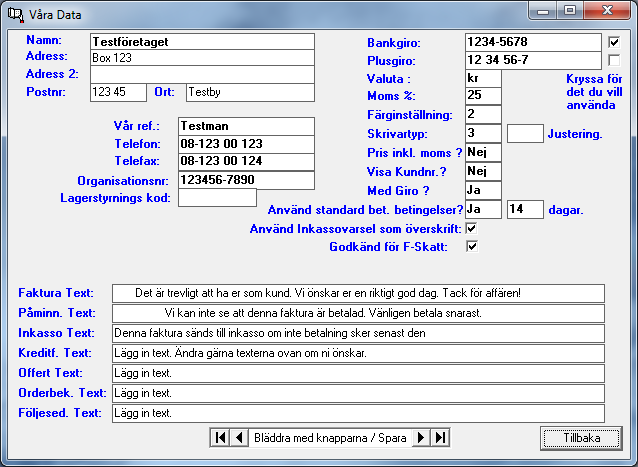Click the Pris inkl. moms field
This screenshot has width=638, height=467.
coord(483,152)
